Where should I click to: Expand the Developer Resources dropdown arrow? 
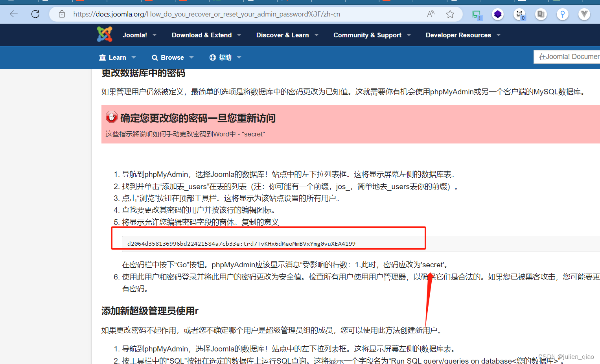[499, 35]
